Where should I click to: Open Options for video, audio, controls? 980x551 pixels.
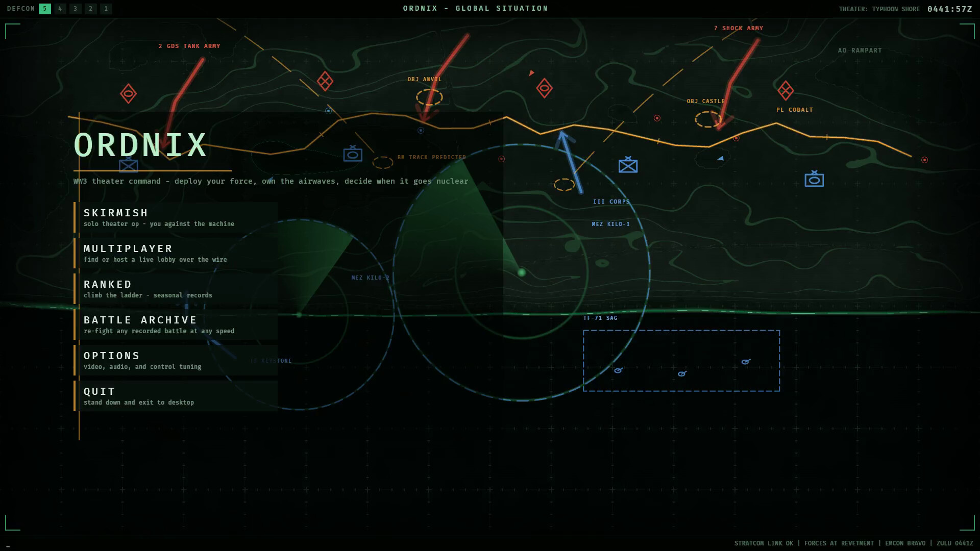pos(176,360)
